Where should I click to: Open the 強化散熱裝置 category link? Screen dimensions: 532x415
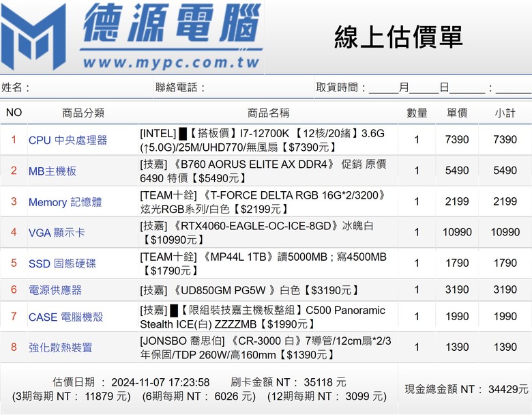(61, 347)
